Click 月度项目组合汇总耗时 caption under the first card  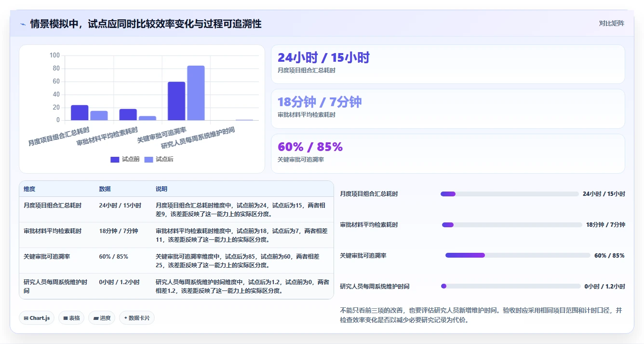pos(307,70)
